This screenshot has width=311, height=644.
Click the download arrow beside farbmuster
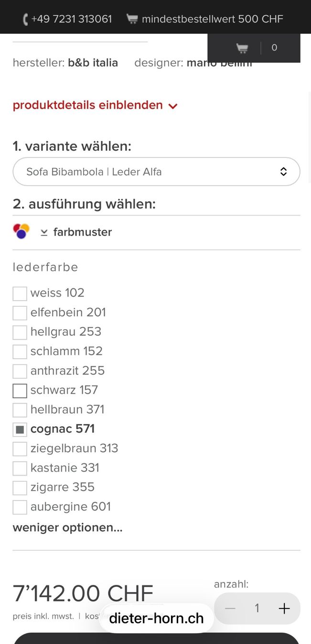(x=44, y=232)
